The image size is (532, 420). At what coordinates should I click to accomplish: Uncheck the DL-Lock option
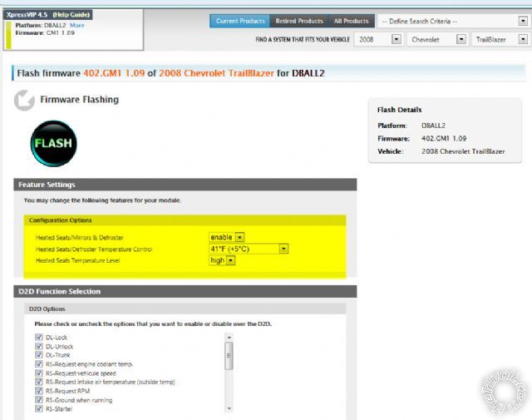(39, 337)
